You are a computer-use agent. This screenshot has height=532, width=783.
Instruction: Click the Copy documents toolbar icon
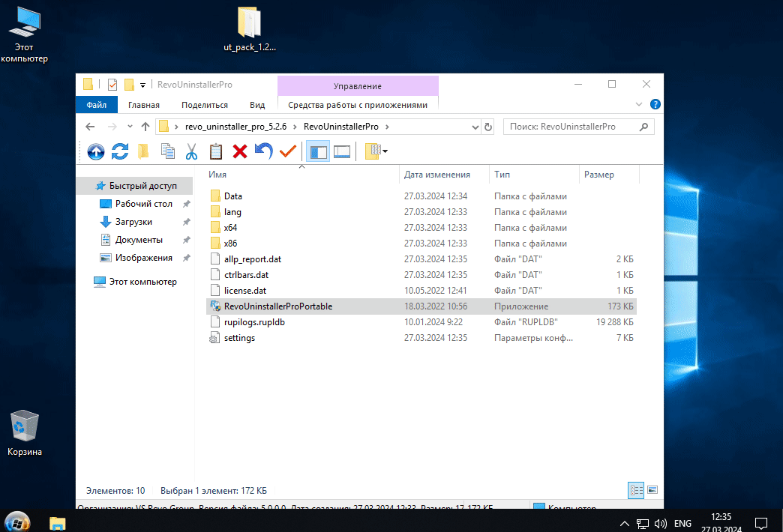click(168, 151)
